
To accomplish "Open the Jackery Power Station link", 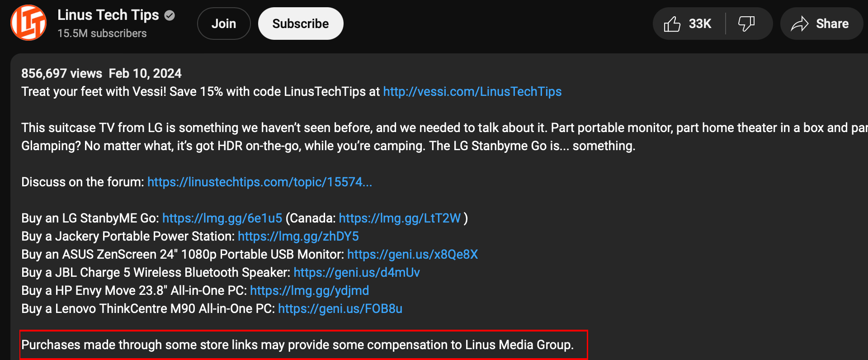I will 298,236.
